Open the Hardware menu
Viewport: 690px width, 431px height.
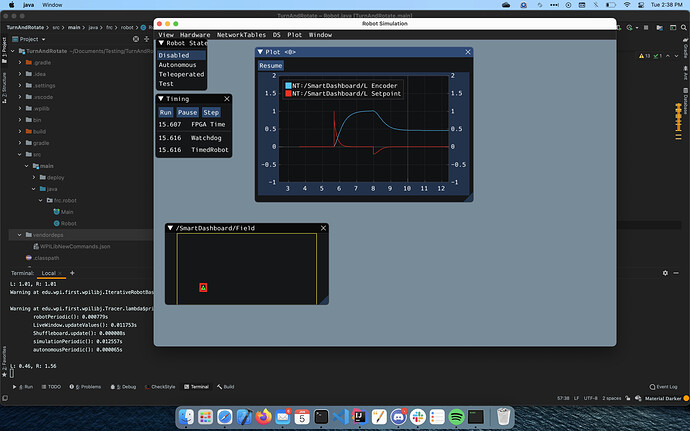(195, 35)
